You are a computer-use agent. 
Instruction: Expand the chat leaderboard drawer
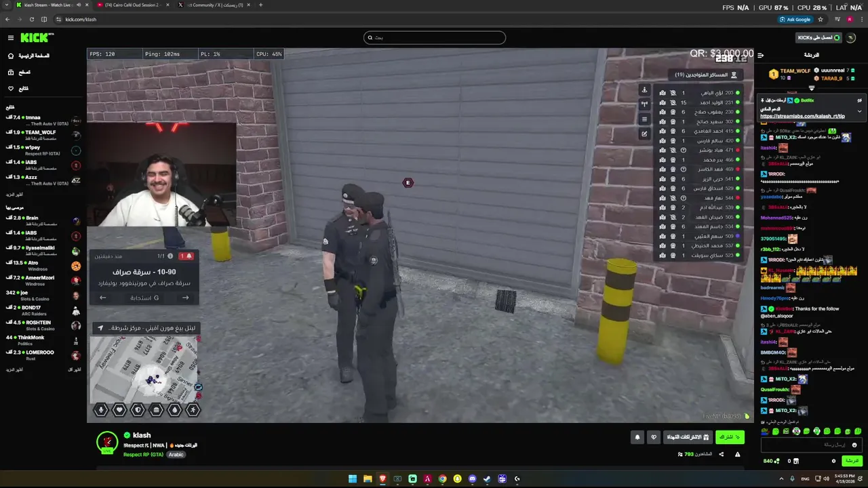(812, 88)
